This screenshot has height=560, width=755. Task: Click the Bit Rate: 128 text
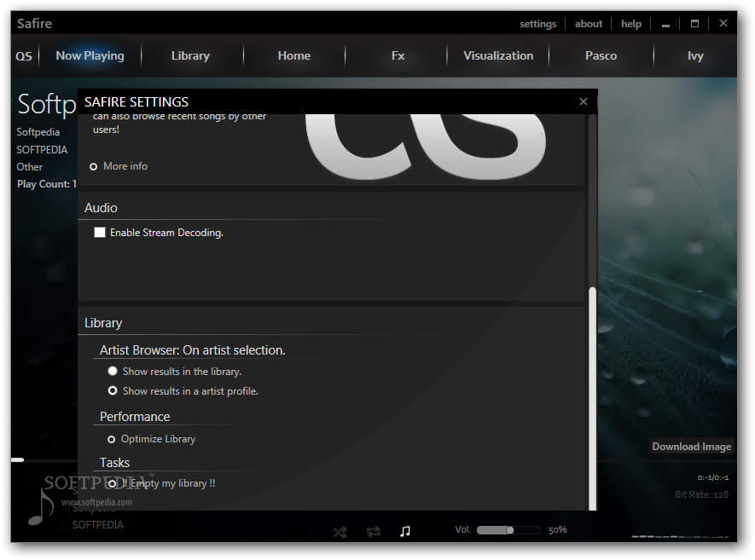[701, 494]
